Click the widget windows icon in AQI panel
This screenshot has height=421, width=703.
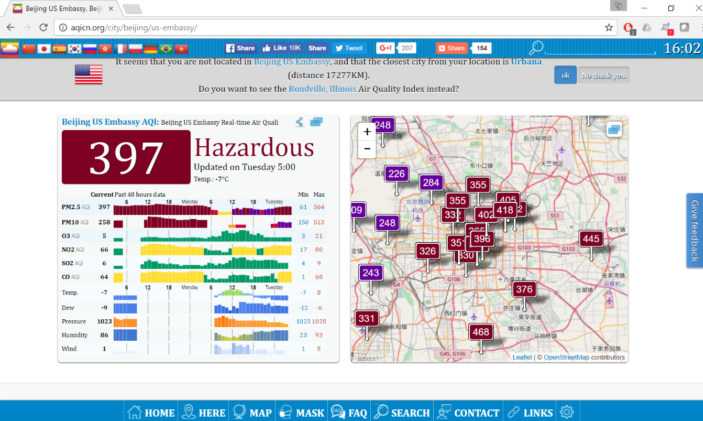point(316,122)
